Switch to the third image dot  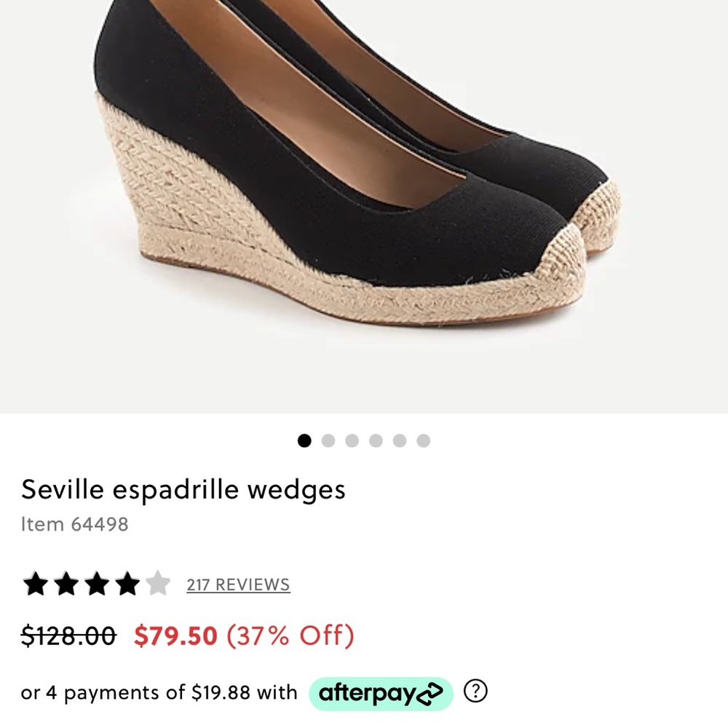(352, 440)
